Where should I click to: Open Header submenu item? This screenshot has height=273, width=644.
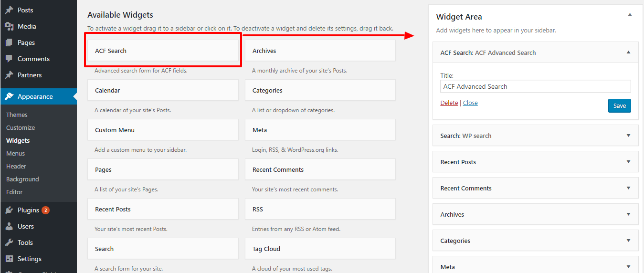16,166
